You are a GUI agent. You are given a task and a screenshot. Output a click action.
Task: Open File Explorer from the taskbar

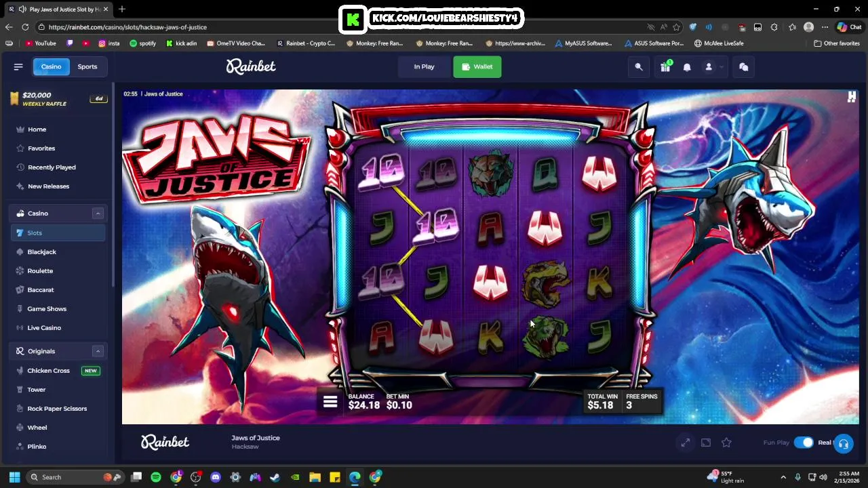pyautogui.click(x=315, y=477)
